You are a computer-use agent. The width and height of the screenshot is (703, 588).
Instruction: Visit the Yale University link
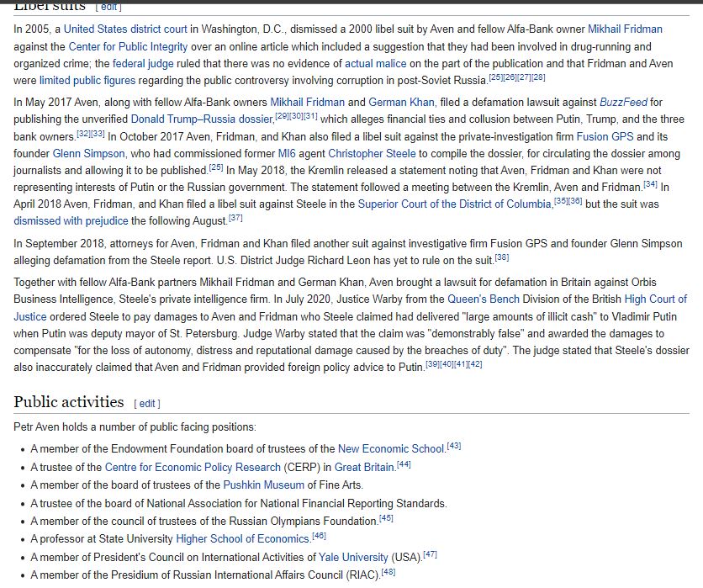pyautogui.click(x=353, y=558)
